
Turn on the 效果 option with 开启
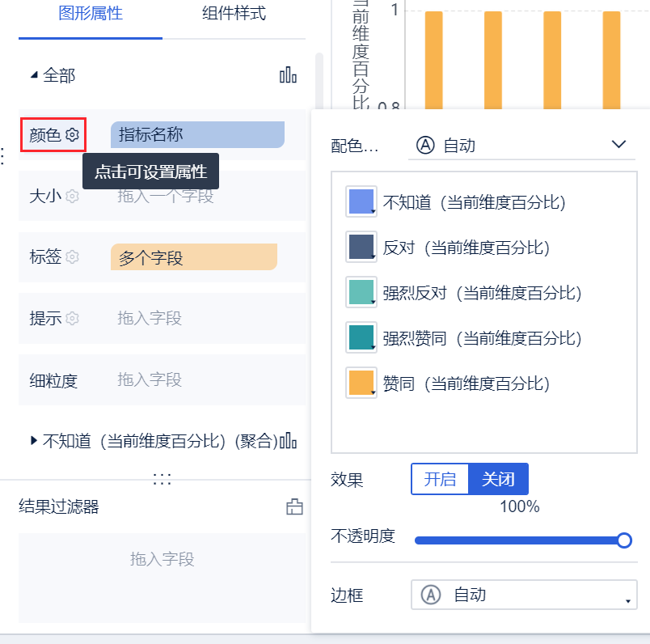(441, 479)
